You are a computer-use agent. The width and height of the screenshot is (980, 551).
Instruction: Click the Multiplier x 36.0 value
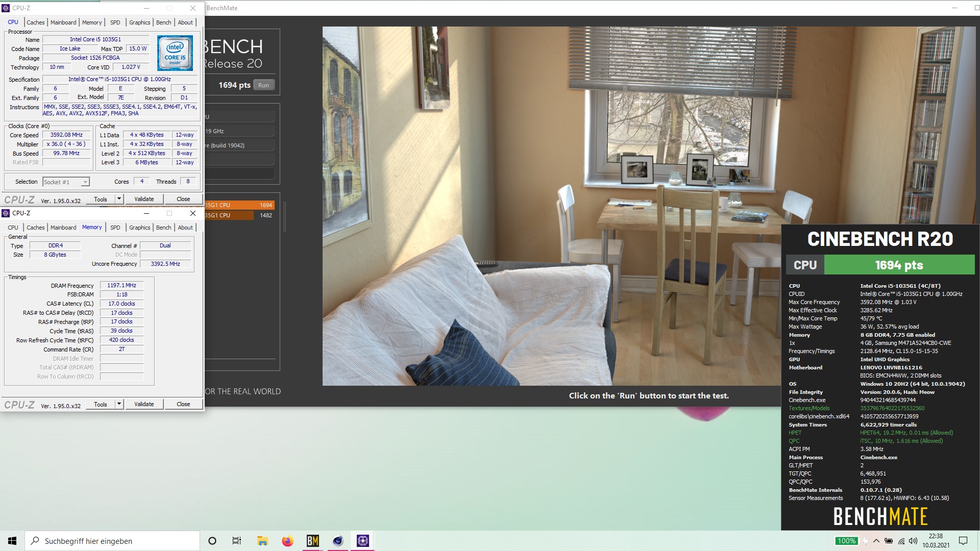click(x=66, y=144)
